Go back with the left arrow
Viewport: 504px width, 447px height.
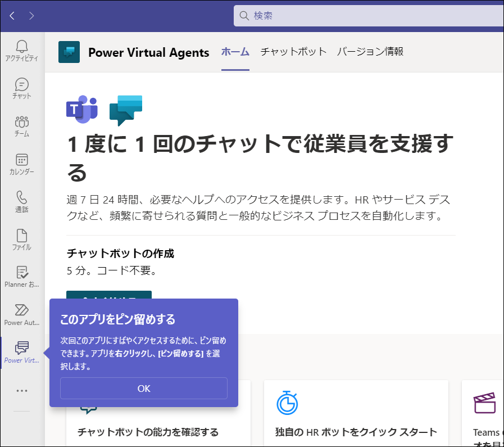click(x=12, y=15)
